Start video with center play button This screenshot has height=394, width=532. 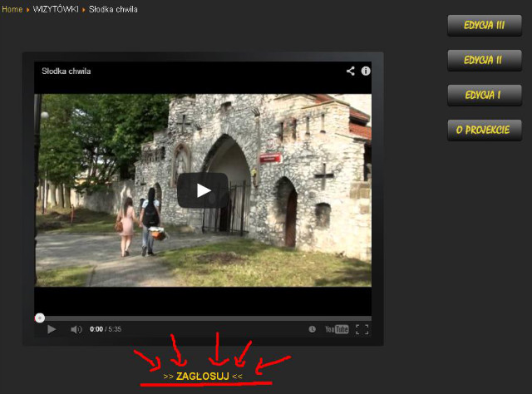click(203, 190)
